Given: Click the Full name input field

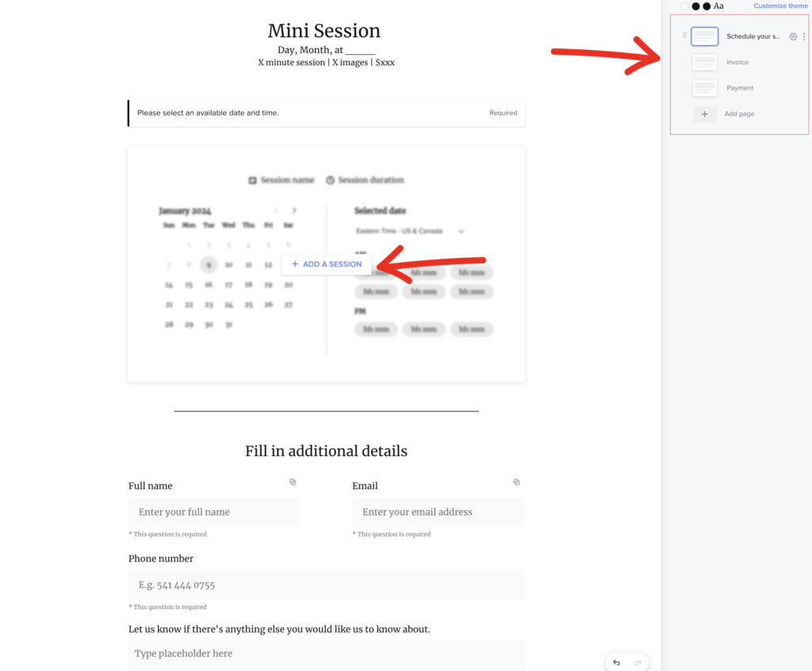Looking at the screenshot, I should [214, 512].
